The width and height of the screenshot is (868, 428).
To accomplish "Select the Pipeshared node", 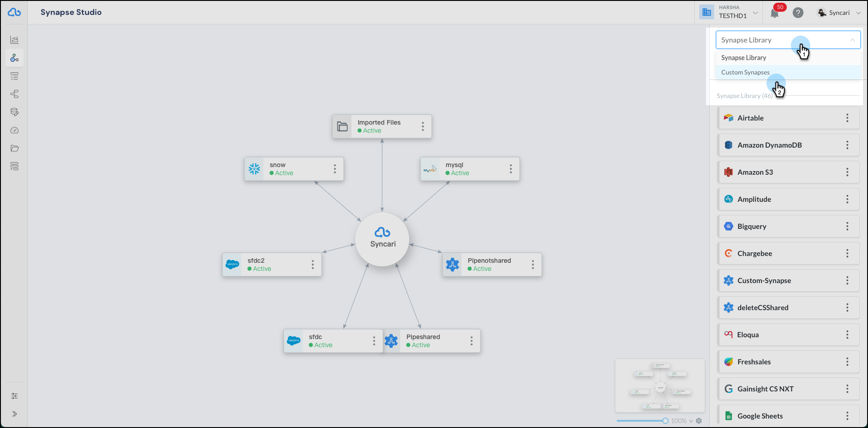I will tap(432, 341).
